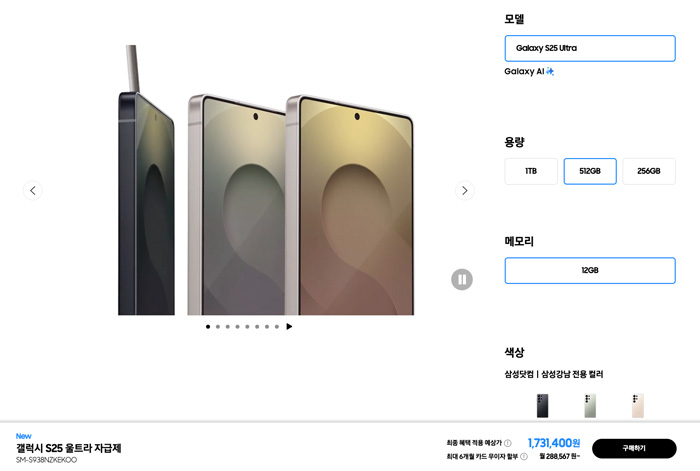This screenshot has width=700, height=471.
Task: Pause the image carousel autoplay
Action: coord(462,279)
